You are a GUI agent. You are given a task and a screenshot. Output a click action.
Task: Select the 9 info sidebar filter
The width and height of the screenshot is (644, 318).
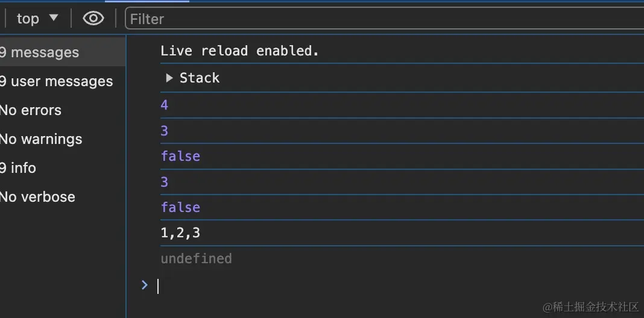tap(18, 168)
